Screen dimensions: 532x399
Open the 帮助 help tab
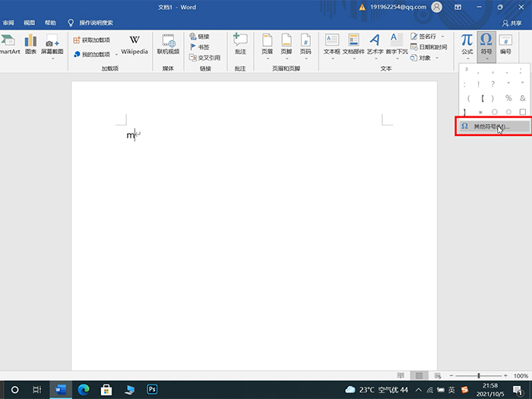click(50, 23)
